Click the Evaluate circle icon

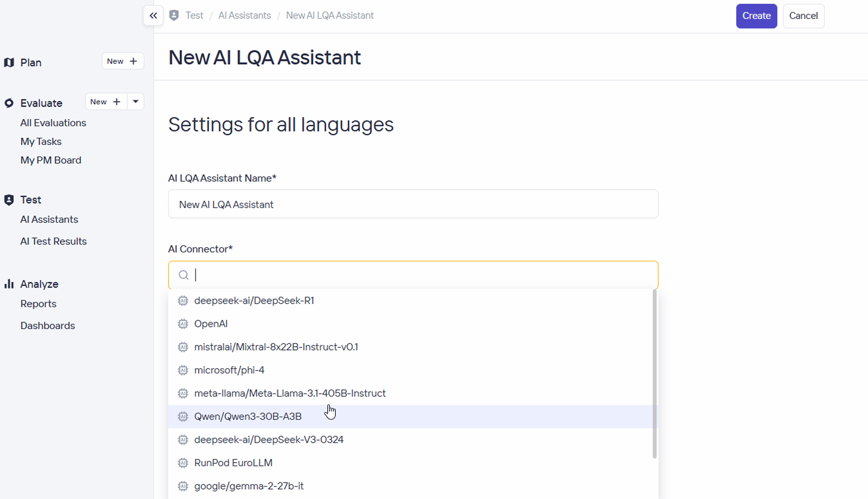click(9, 103)
